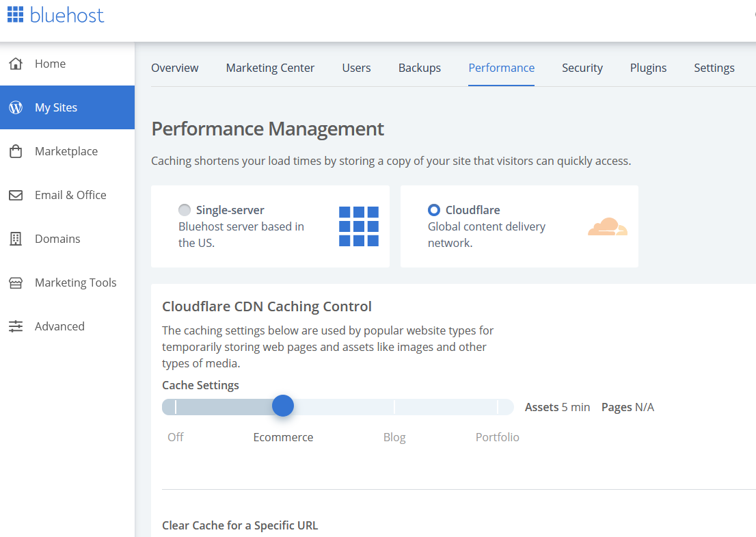Open My Sites in the sidebar
The width and height of the screenshot is (756, 537).
[x=67, y=107]
